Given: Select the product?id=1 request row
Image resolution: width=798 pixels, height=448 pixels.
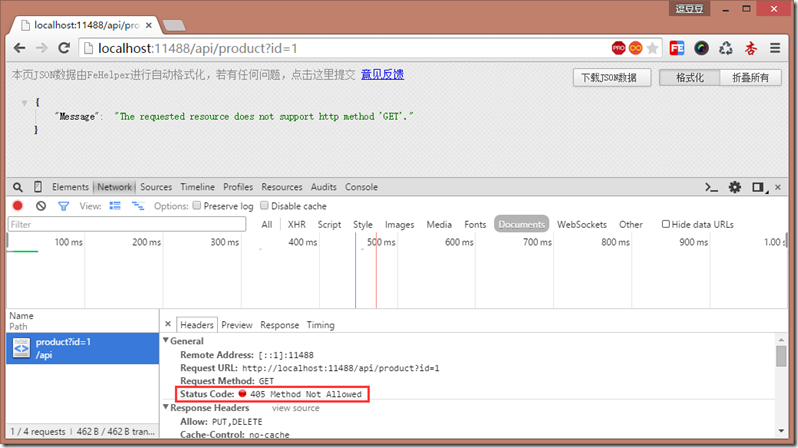Looking at the screenshot, I should pos(82,348).
